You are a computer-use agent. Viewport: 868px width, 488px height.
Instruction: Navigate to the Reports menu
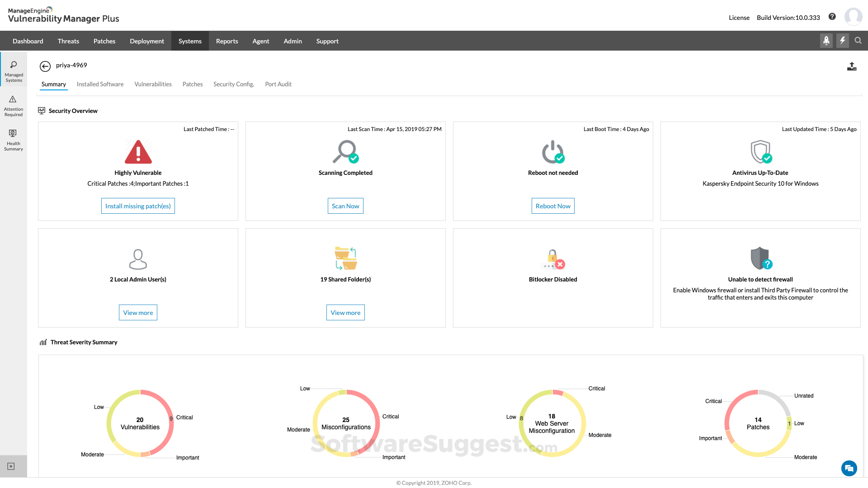coord(227,41)
